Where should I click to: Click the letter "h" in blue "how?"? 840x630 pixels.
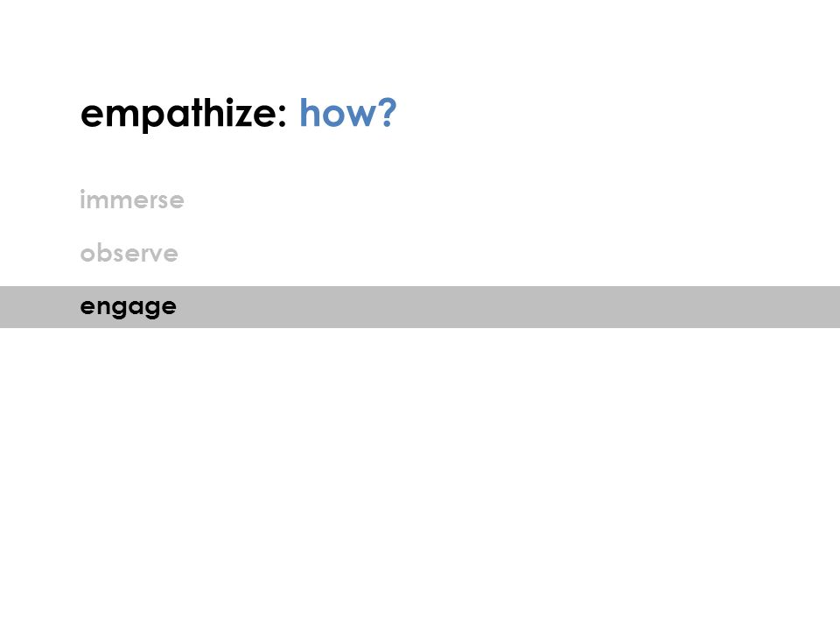tap(310, 113)
